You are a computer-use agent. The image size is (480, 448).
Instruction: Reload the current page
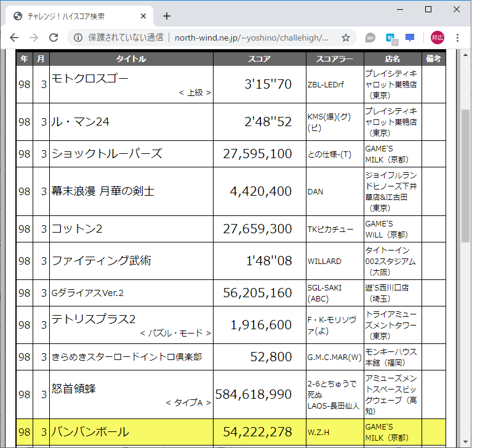point(54,38)
